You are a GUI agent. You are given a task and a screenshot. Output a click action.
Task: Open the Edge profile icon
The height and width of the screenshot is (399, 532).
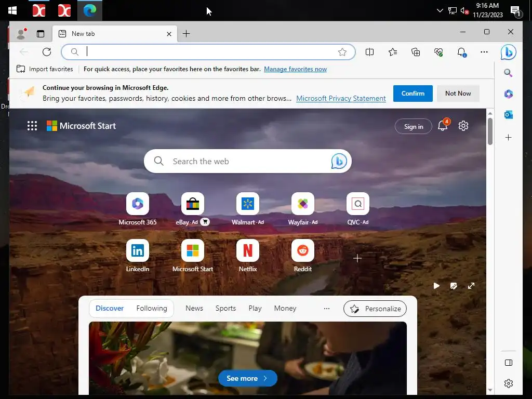[21, 33]
